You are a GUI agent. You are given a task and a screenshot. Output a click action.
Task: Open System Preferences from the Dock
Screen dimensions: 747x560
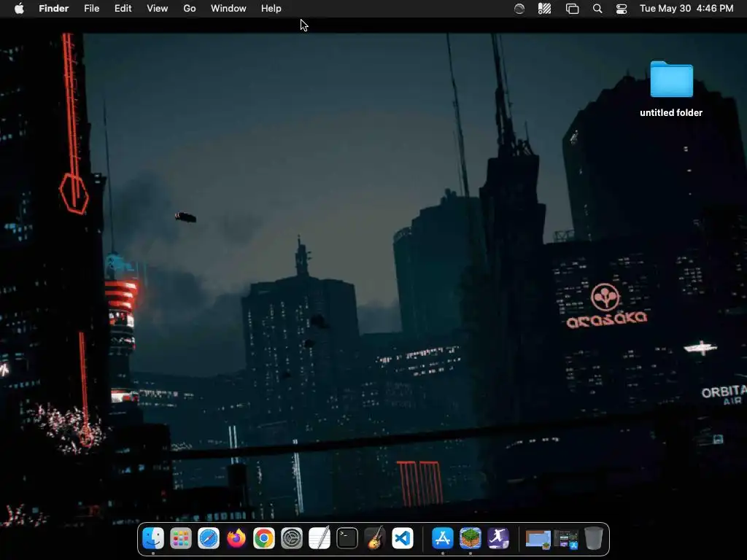(292, 539)
